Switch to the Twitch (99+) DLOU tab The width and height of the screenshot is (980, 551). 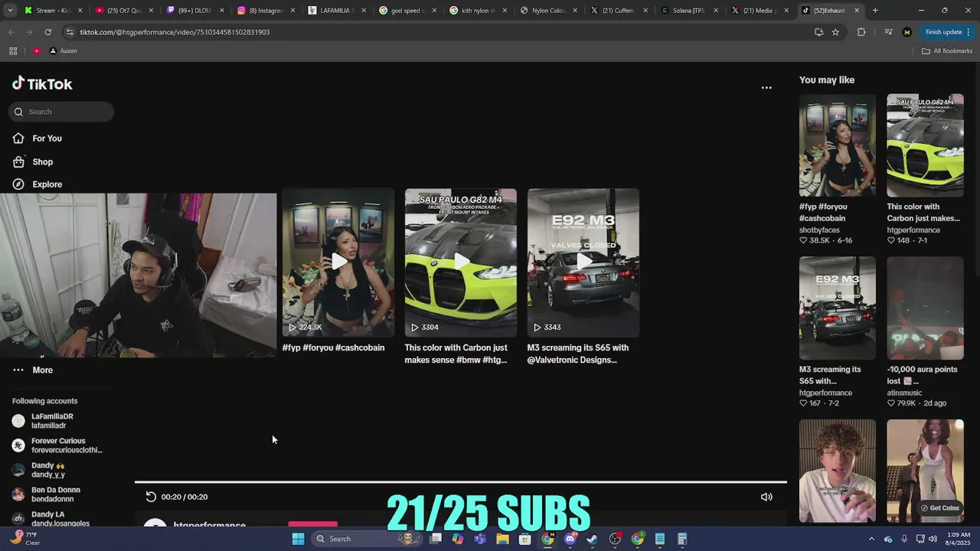click(194, 11)
